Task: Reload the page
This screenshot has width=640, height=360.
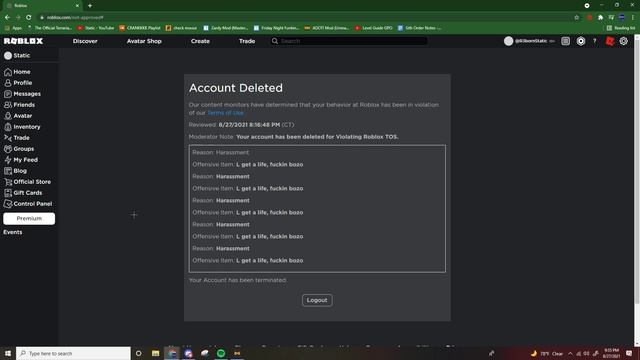Action: [29, 18]
